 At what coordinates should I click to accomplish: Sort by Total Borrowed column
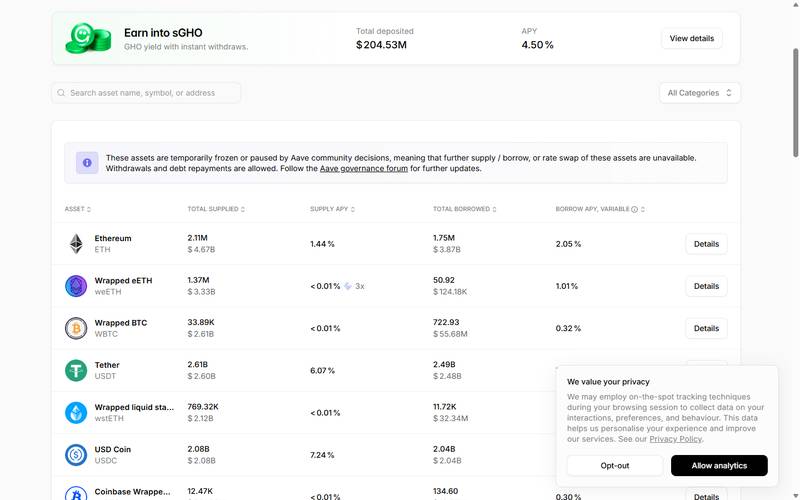464,209
